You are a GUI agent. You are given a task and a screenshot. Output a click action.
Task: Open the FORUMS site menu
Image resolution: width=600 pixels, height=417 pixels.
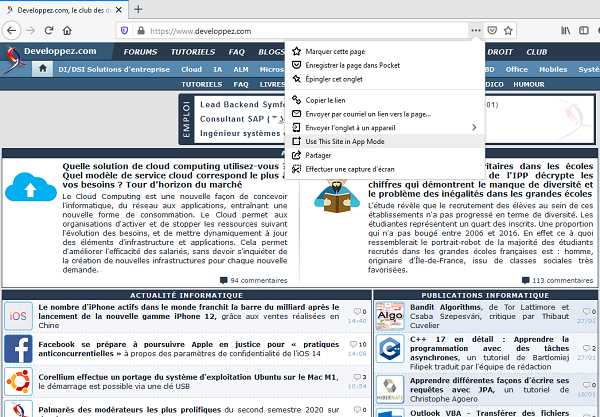(x=140, y=52)
